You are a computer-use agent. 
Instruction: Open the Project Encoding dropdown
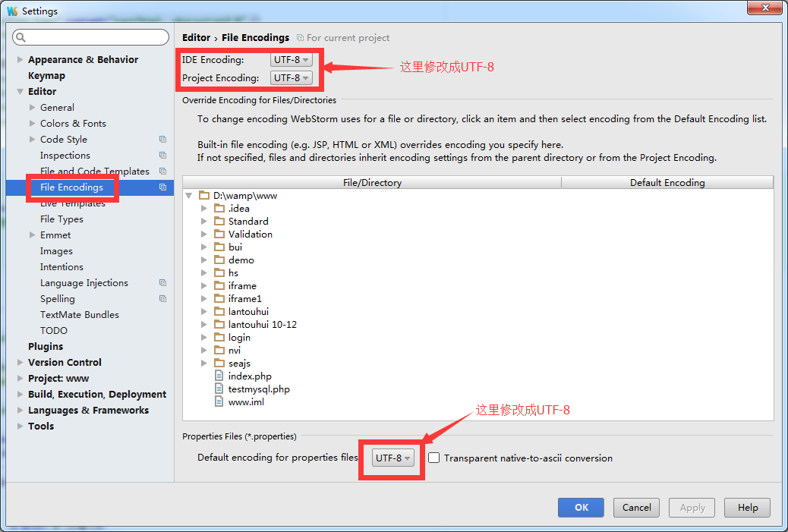click(x=291, y=78)
